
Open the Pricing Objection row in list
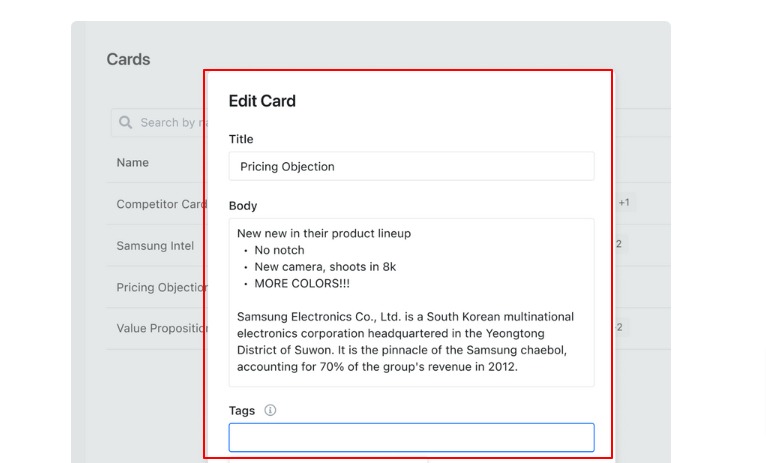(161, 287)
